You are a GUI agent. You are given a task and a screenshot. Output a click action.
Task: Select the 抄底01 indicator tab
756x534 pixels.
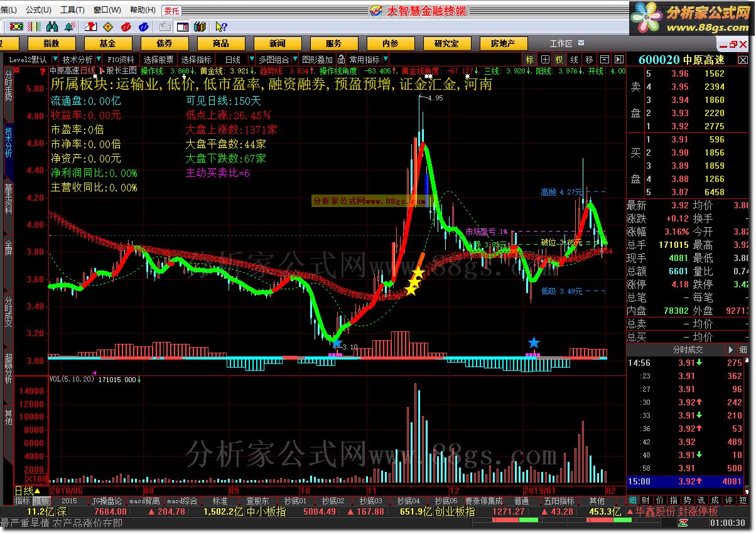pos(295,501)
